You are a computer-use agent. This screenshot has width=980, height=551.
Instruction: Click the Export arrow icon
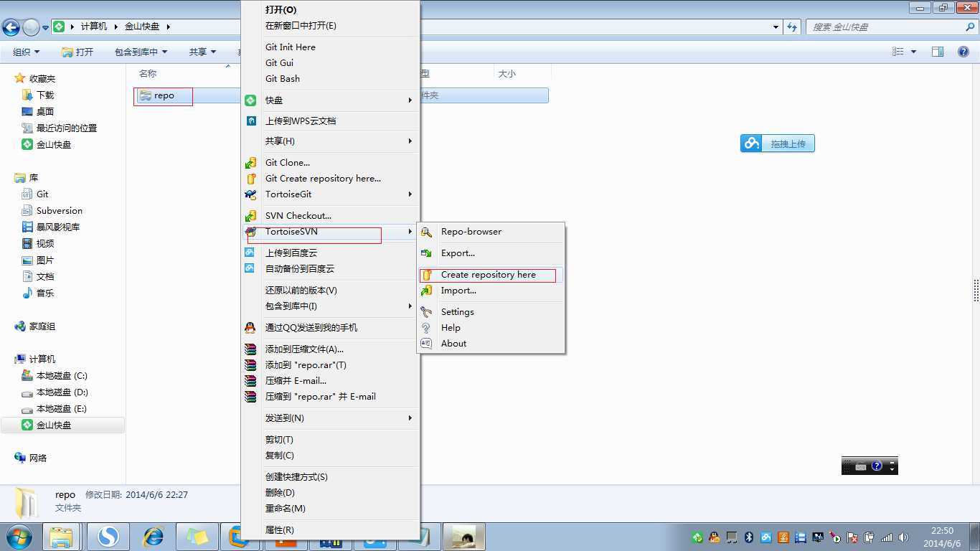[426, 253]
